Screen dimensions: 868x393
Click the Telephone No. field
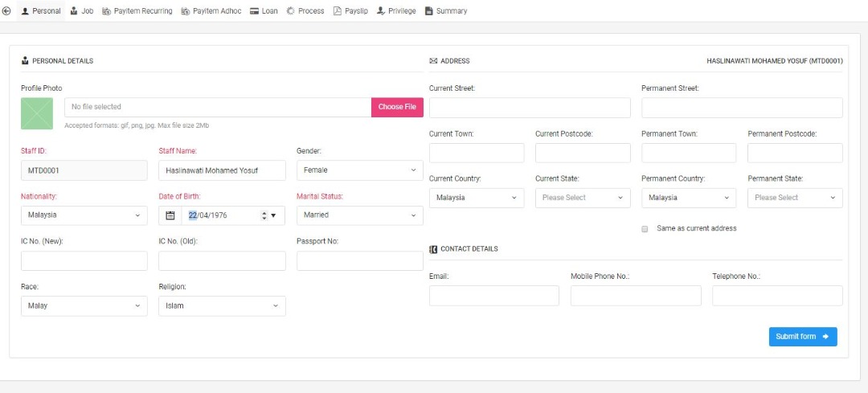tap(778, 296)
